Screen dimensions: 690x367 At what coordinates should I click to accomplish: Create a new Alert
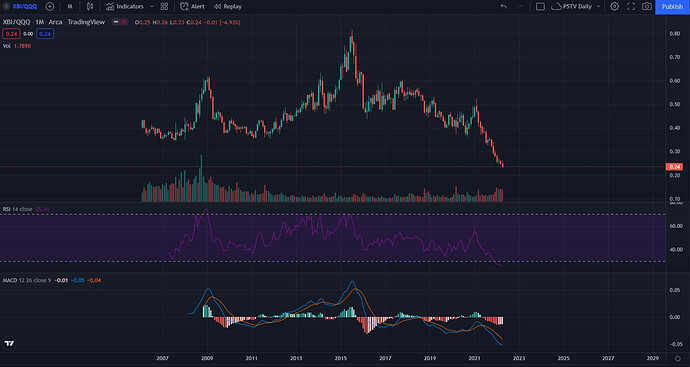(192, 7)
